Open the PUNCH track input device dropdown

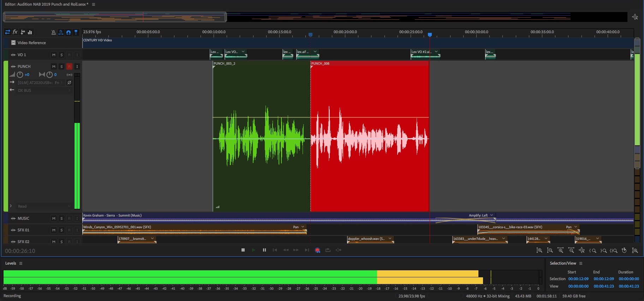tap(39, 83)
